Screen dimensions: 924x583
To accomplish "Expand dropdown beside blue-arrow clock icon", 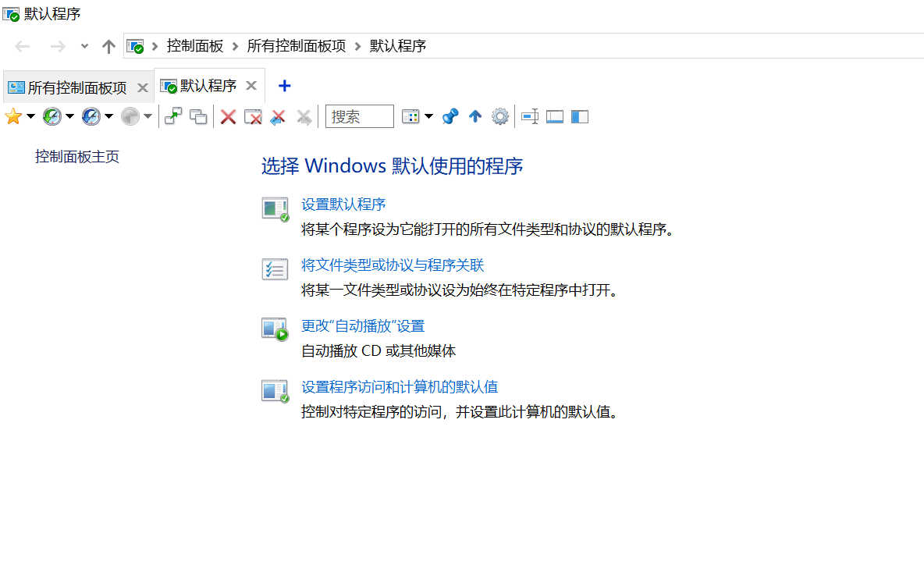I will coord(108,117).
